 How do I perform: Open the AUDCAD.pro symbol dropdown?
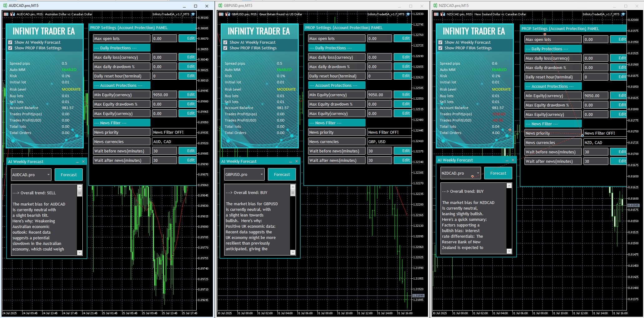(x=48, y=175)
